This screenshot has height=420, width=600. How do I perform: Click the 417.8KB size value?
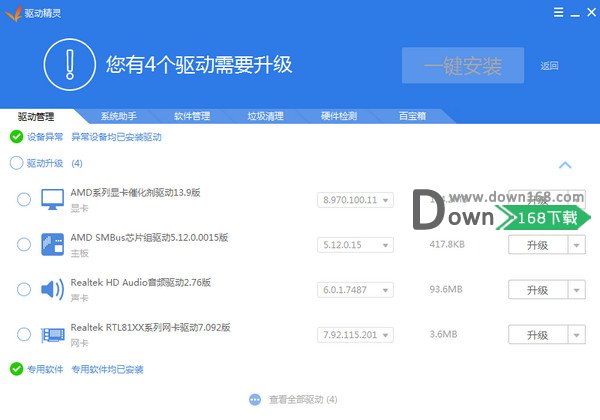pyautogui.click(x=447, y=244)
